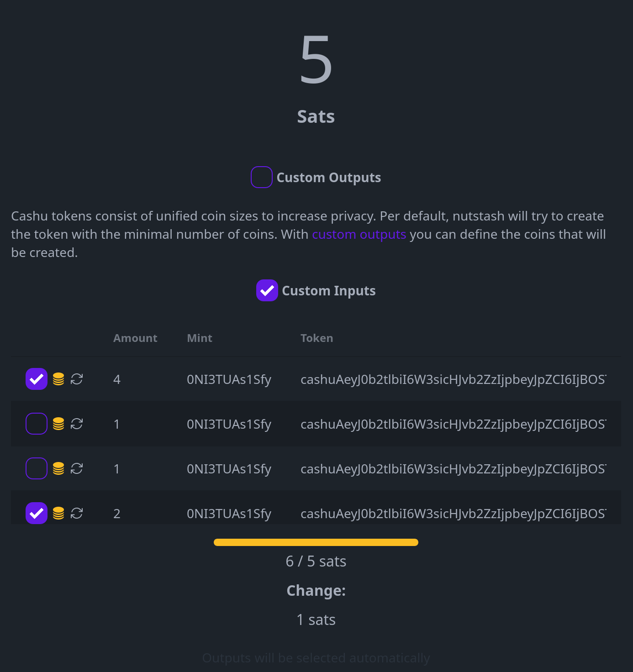Click the coins icon on the second 1-sat row
633x672 pixels.
pos(58,468)
